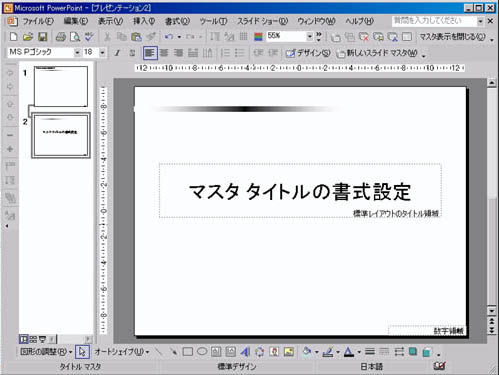
Task: Click the New blank presentation icon
Action: point(13,37)
